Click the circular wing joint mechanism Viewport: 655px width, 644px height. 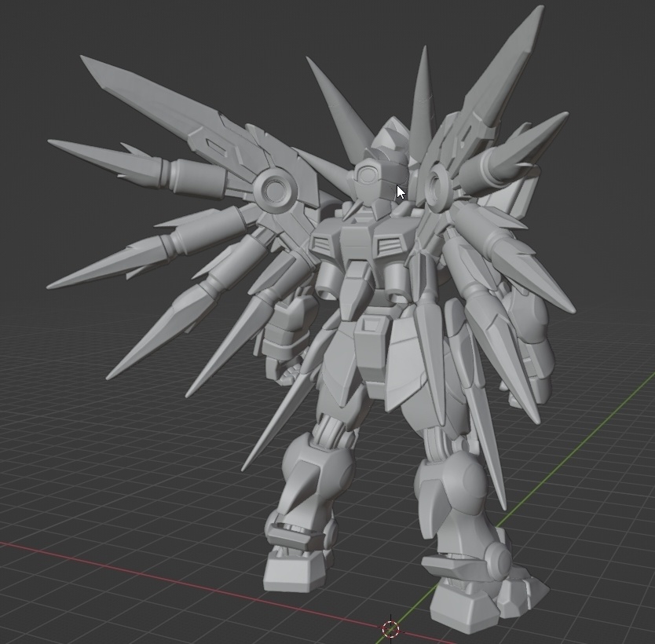[274, 188]
